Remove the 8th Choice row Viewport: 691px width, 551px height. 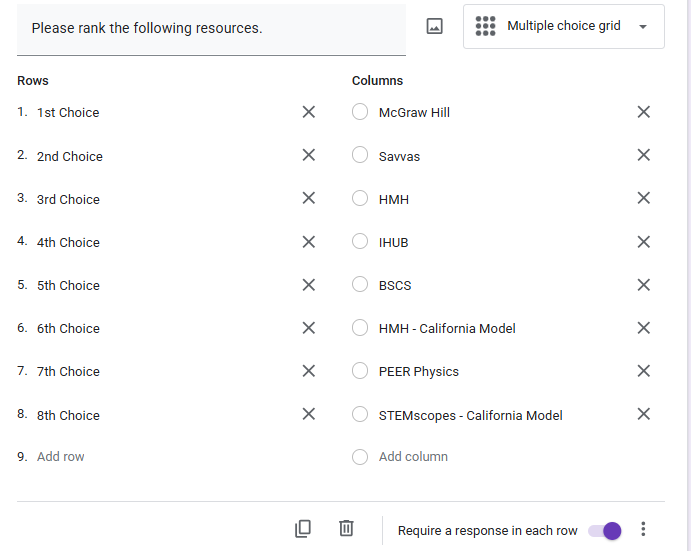(x=309, y=414)
